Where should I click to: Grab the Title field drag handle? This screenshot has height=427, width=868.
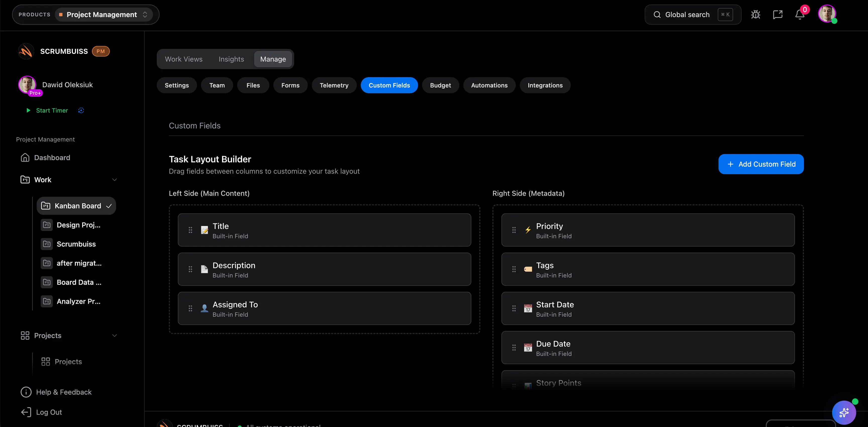click(190, 230)
